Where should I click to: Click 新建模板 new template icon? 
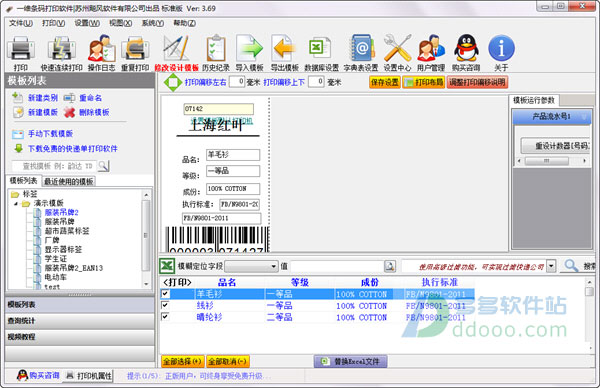pos(18,112)
